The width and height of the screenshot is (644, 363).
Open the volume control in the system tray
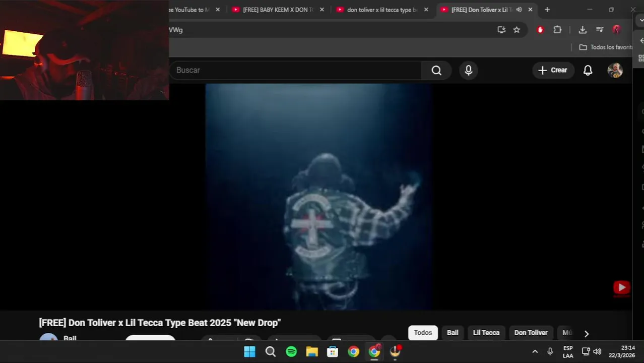coord(597,352)
